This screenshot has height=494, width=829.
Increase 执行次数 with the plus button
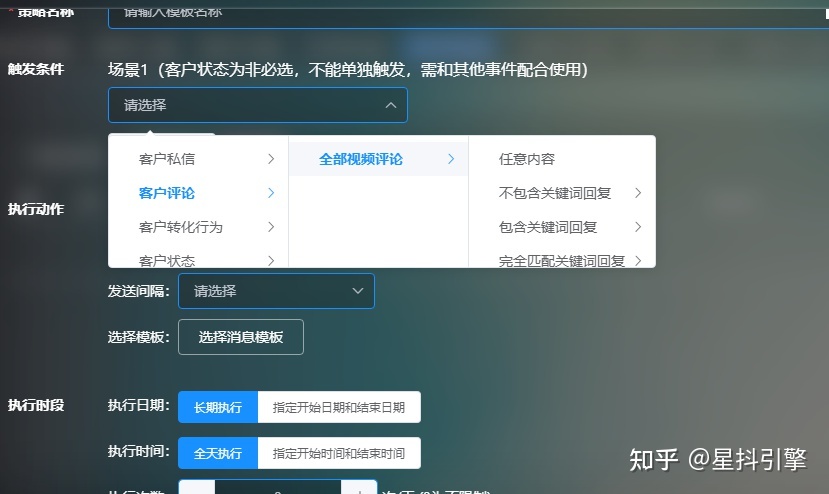click(358, 489)
